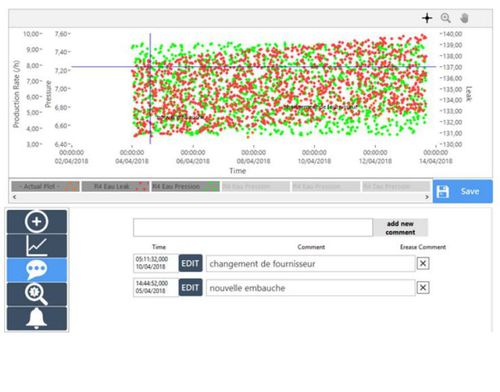Click the 05/04/2018 comment time field

click(156, 287)
